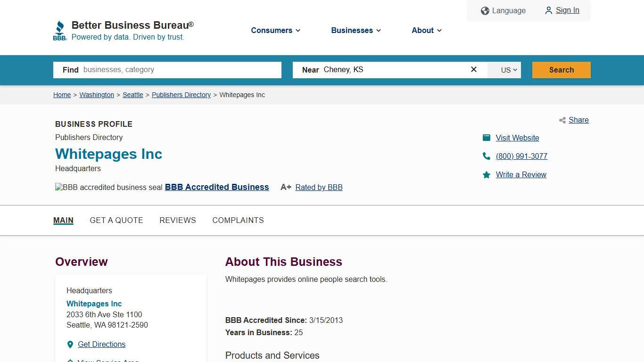Screen dimensions: 644x362
Task: Click the Sign In person icon
Action: coord(548,10)
